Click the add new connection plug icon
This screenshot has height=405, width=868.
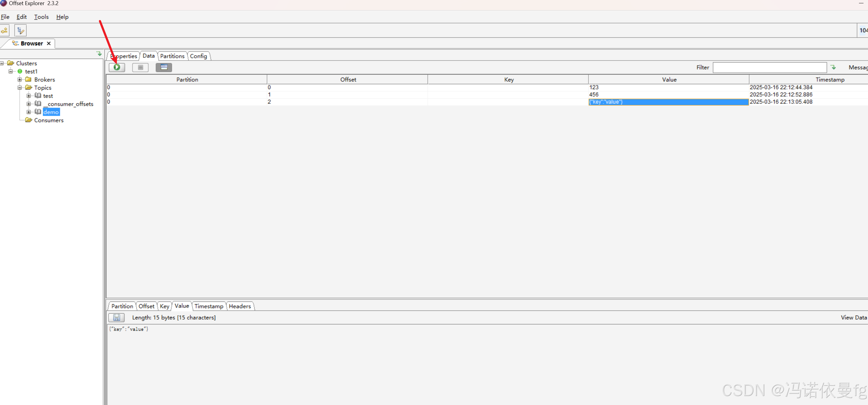click(5, 31)
